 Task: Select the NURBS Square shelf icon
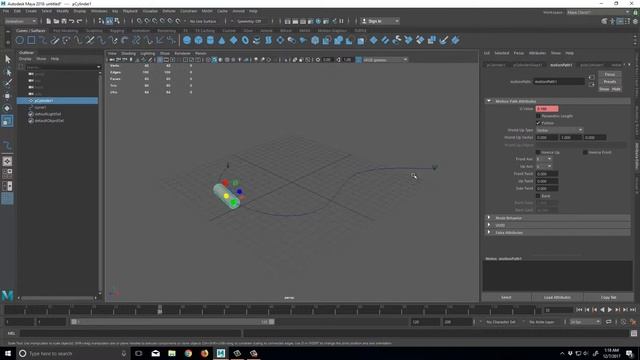point(31,40)
